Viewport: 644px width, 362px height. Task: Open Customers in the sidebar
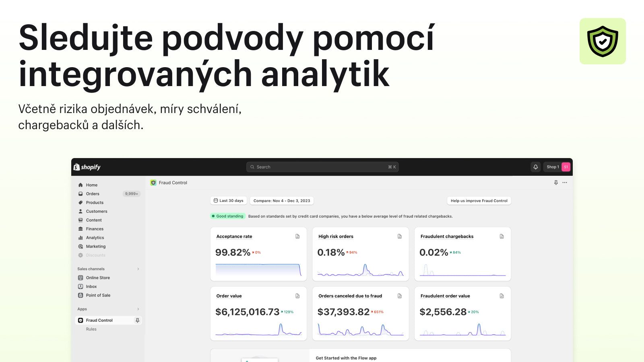[97, 212]
